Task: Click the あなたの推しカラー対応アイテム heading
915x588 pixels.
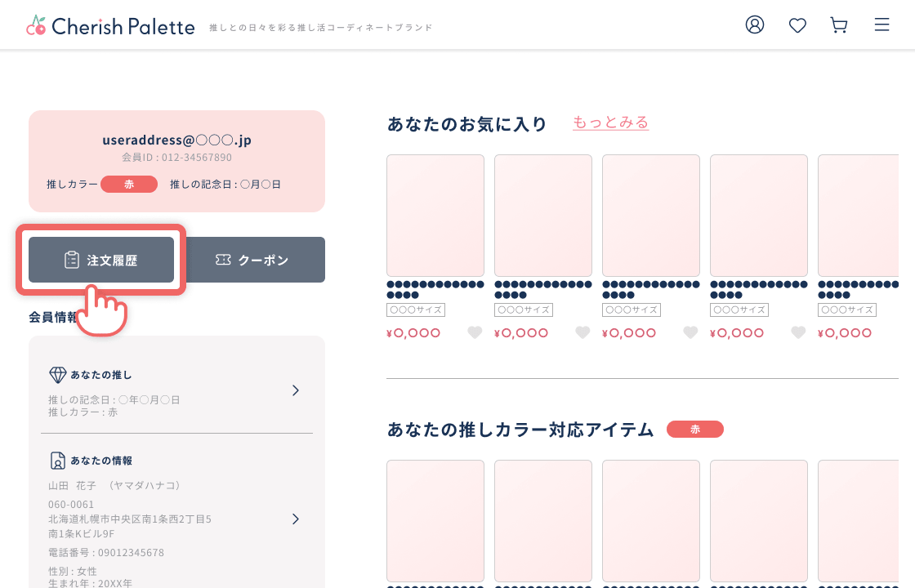Action: [520, 430]
